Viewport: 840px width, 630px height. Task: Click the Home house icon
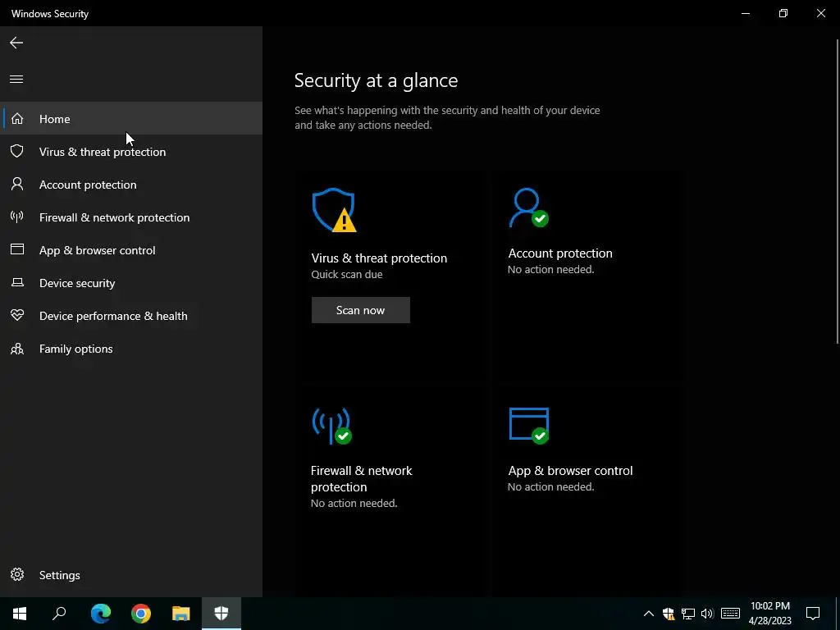click(x=17, y=118)
